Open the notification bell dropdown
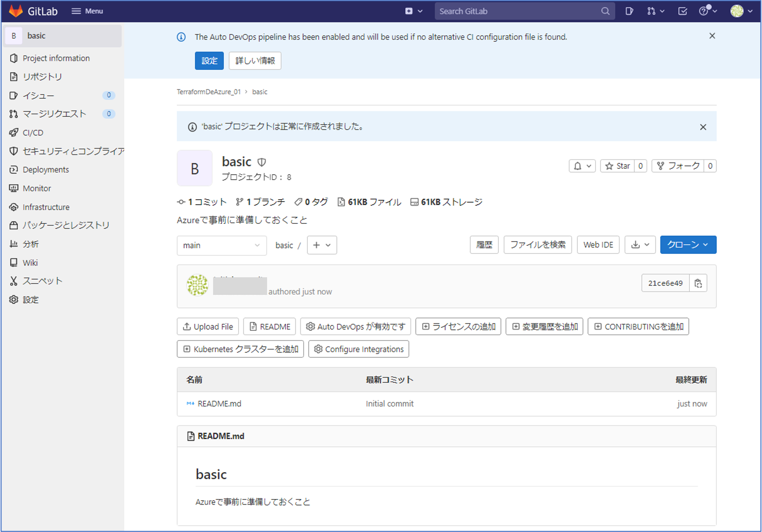This screenshot has width=762, height=532. click(582, 166)
